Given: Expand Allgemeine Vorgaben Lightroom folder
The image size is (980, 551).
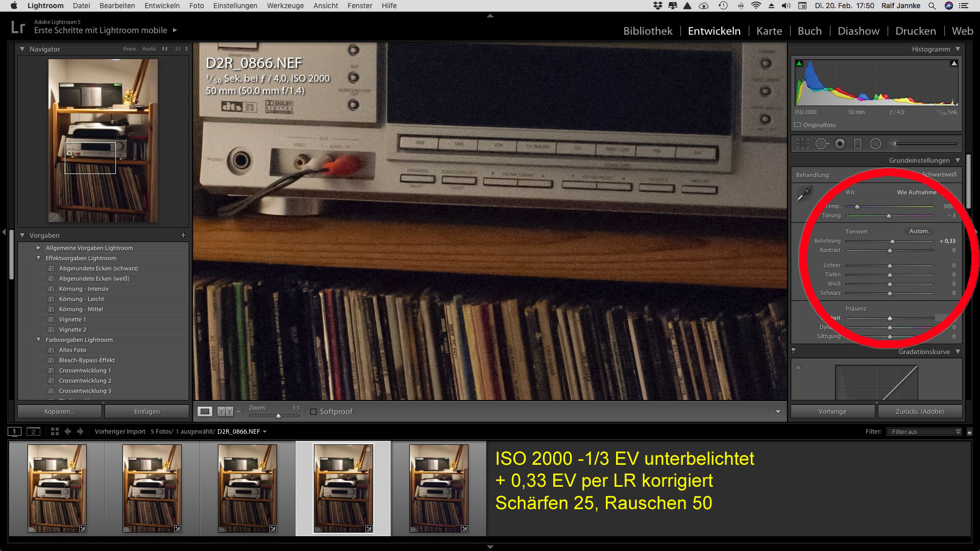Looking at the screenshot, I should (38, 248).
